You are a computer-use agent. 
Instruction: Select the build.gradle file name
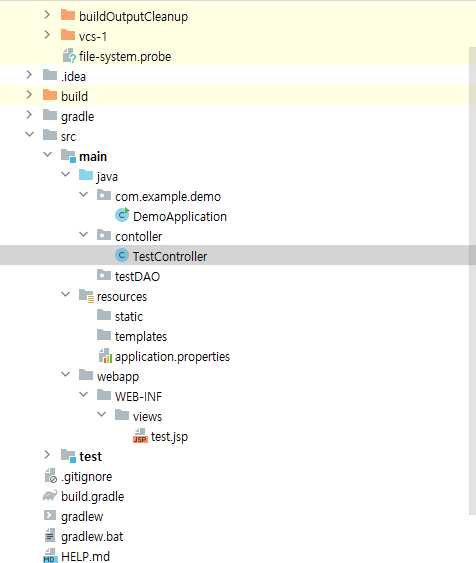pos(93,497)
